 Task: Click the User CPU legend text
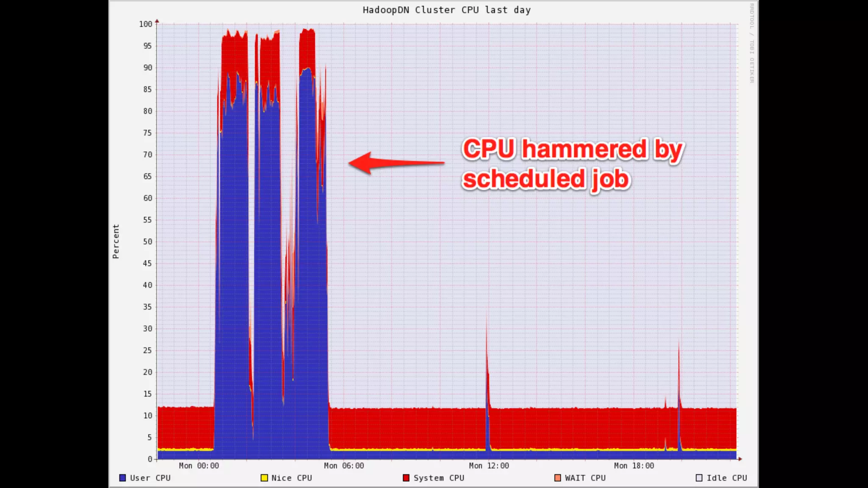(x=150, y=478)
